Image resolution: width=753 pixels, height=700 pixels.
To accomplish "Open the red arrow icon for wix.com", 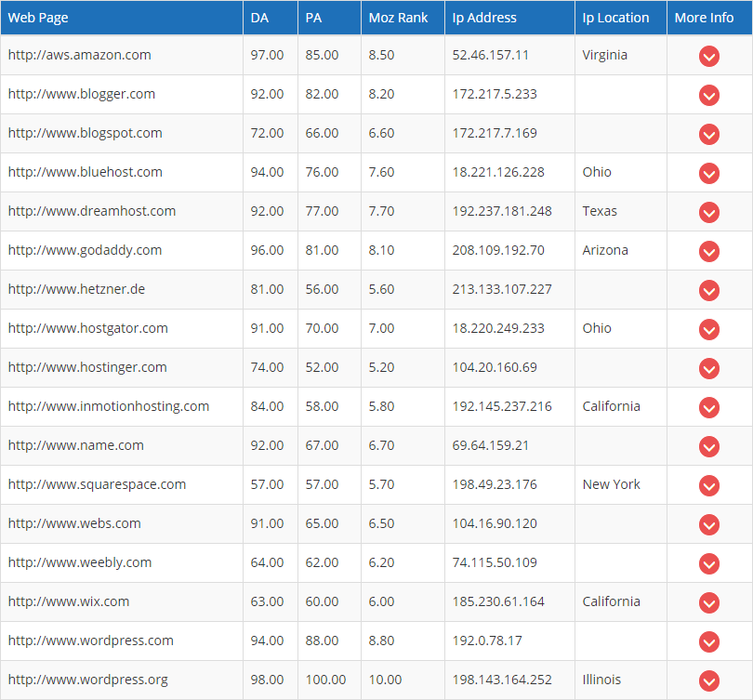I will 708,602.
